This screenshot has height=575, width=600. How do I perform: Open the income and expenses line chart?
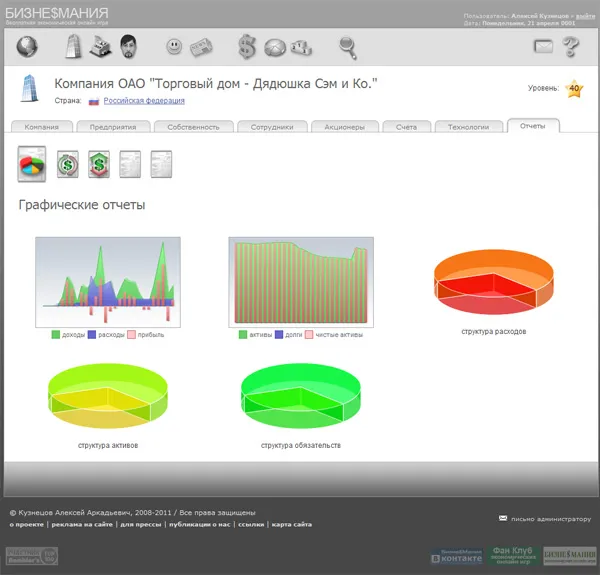pyautogui.click(x=108, y=281)
